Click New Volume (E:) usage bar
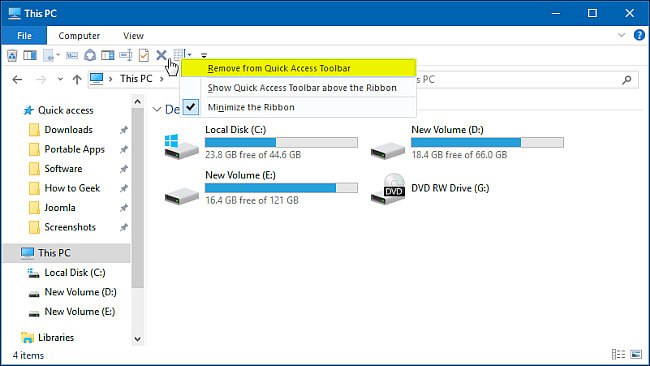The height and width of the screenshot is (366, 650). click(281, 188)
